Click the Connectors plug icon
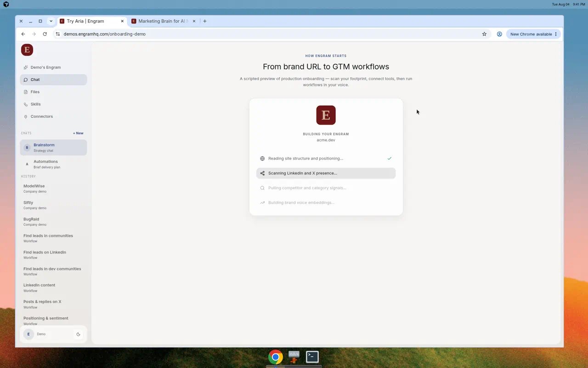This screenshot has height=368, width=588. [x=26, y=116]
